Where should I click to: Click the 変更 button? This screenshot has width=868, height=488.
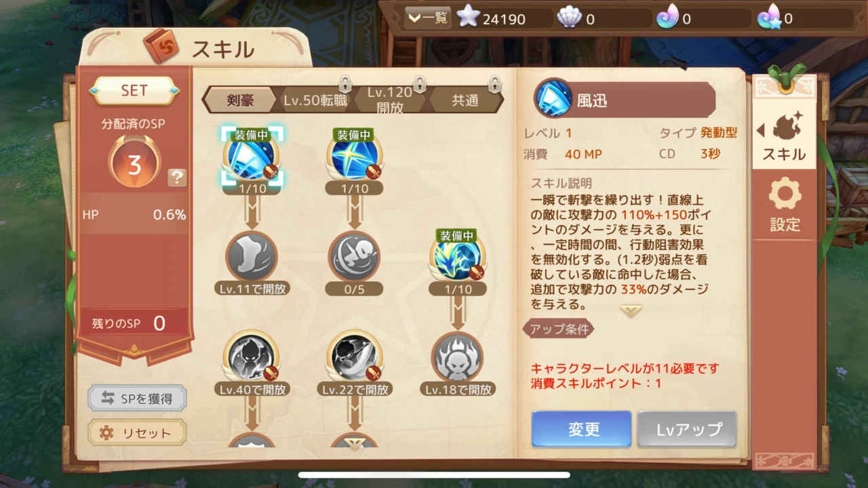click(581, 429)
